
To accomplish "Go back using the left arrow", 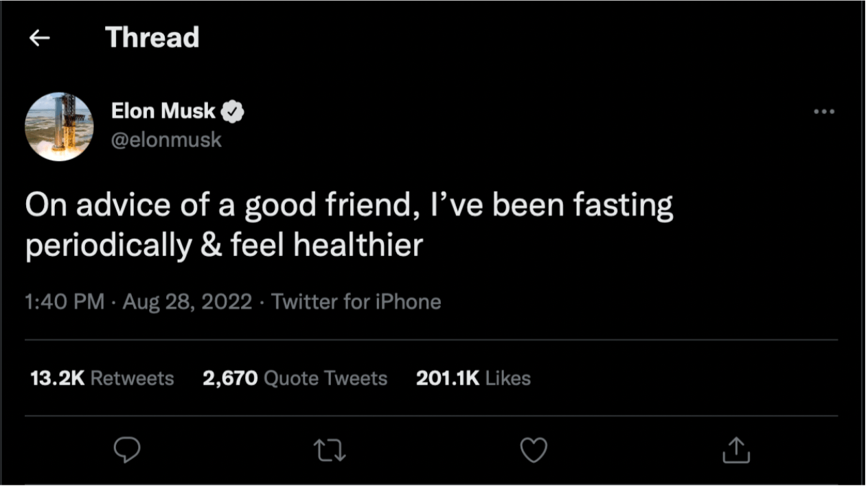I will 39,38.
